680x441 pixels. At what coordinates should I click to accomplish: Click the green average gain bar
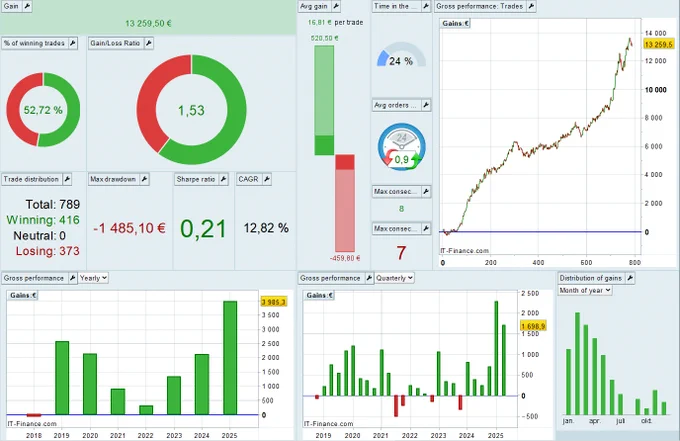pos(324,100)
